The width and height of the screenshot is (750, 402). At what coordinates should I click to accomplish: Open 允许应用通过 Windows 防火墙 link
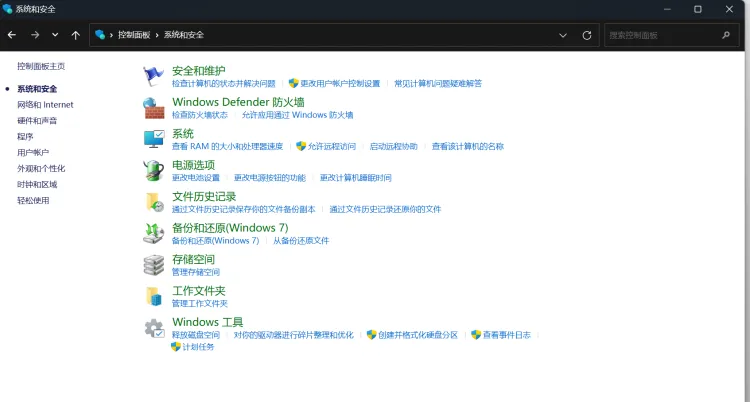tap(298, 115)
